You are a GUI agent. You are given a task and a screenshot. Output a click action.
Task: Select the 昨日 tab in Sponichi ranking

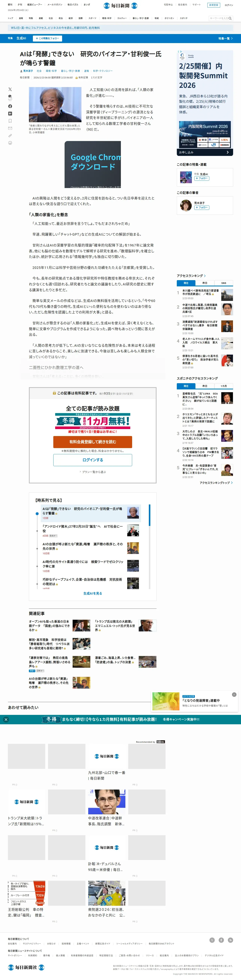pos(205,386)
